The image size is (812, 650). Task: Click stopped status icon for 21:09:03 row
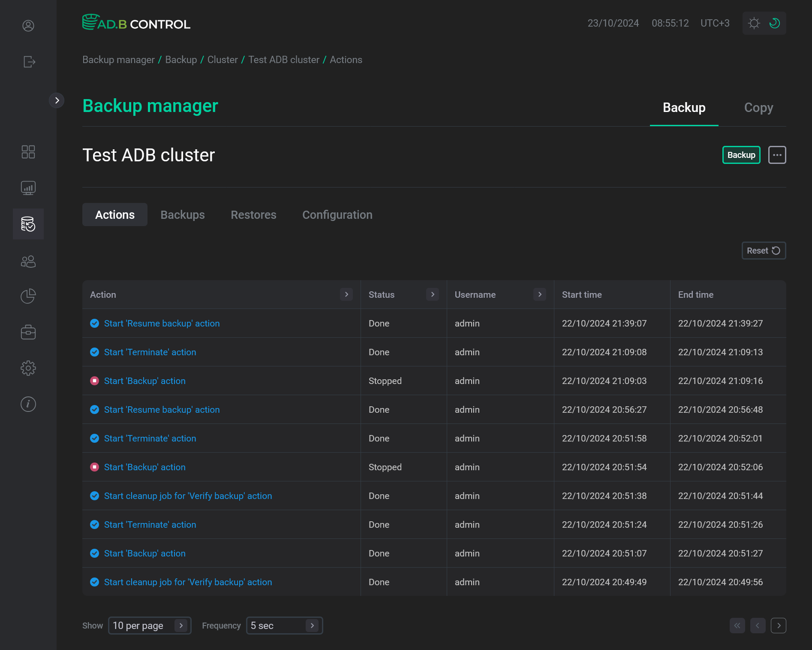coord(95,381)
